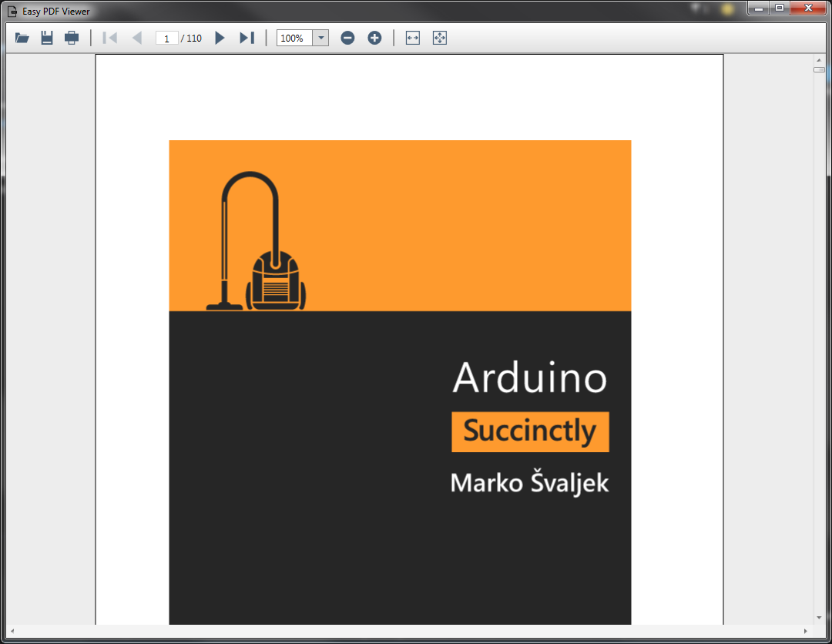The image size is (832, 644).
Task: Click the vertical scrollbar up arrow
Action: click(x=819, y=59)
